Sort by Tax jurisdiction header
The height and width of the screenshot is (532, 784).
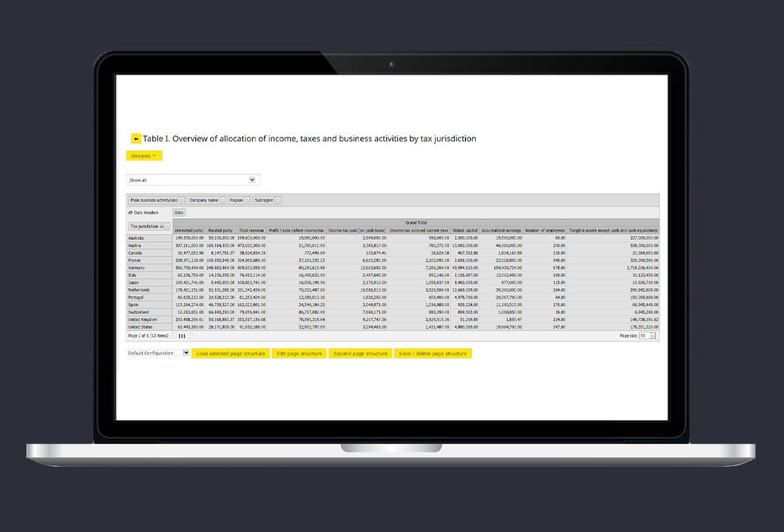[143, 227]
